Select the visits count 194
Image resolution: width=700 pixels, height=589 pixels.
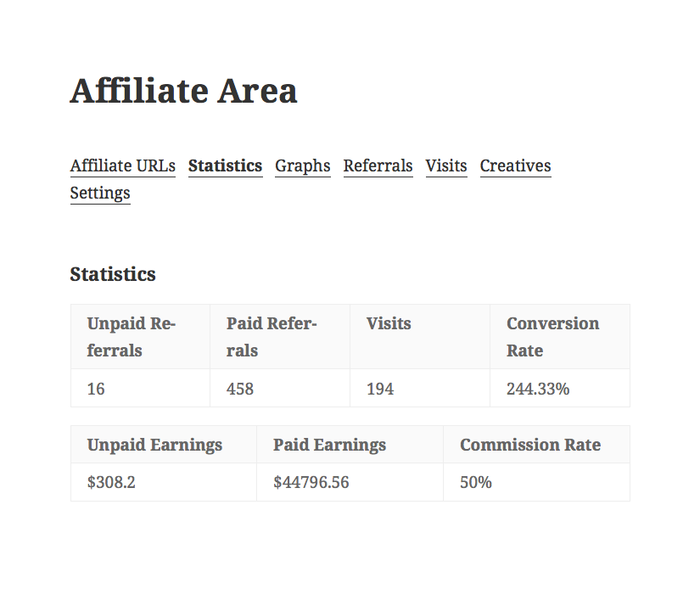tap(380, 389)
